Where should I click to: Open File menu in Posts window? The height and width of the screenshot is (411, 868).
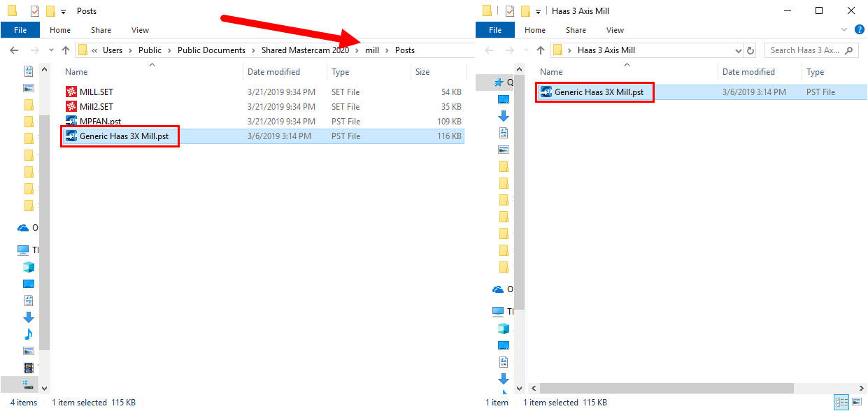point(20,30)
